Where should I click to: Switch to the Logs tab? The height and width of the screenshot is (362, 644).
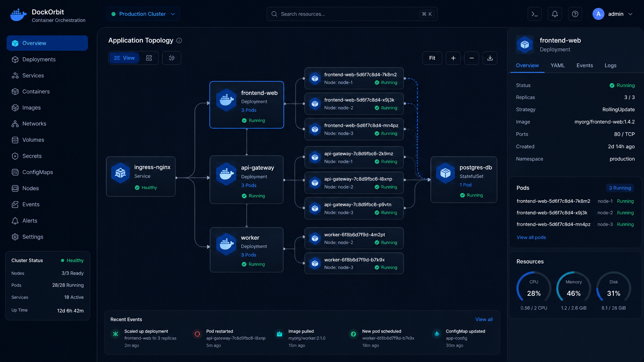[x=610, y=65]
